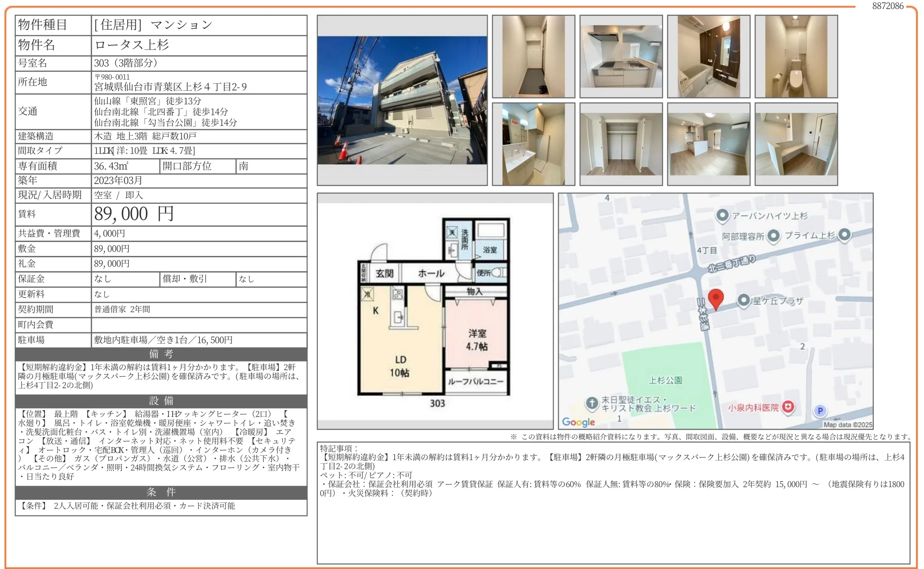Click the blue parking P icon
Screen dimensions: 924x569
pos(820,411)
